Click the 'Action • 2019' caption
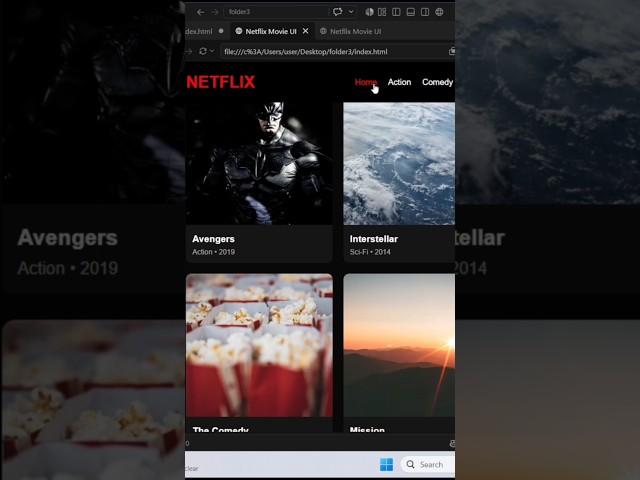Screen dimensions: 640x480 (x=213, y=252)
